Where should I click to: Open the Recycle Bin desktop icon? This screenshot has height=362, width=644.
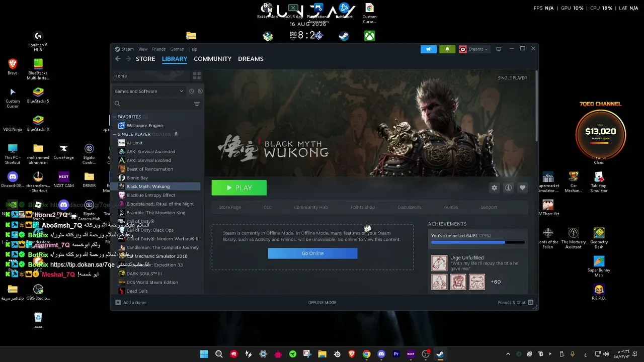38,321
